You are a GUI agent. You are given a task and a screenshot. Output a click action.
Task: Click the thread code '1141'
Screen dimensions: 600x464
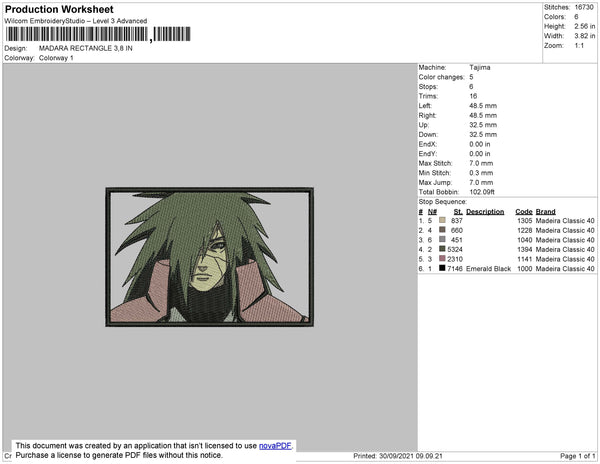point(525,259)
